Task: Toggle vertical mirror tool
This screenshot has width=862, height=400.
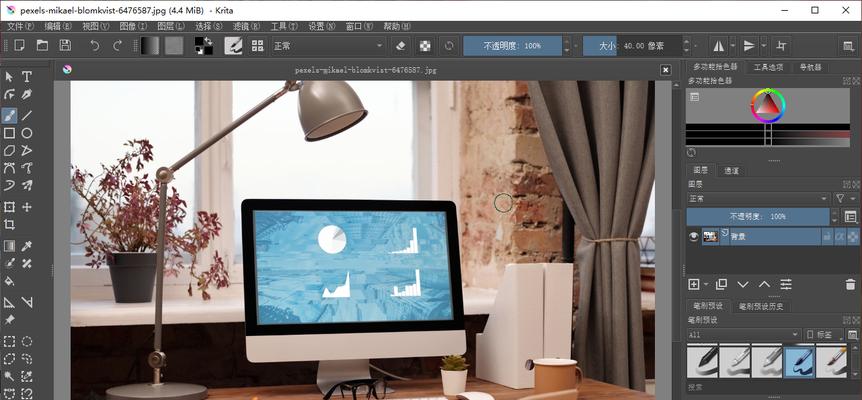Action: [749, 46]
